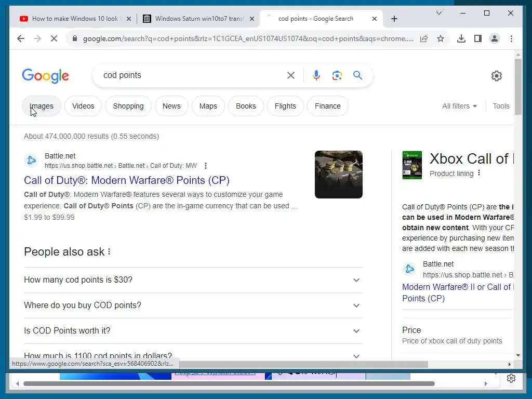Screen dimensions: 532x399
Task: Click Battle.net icon in knowledge panel
Action: click(x=409, y=269)
